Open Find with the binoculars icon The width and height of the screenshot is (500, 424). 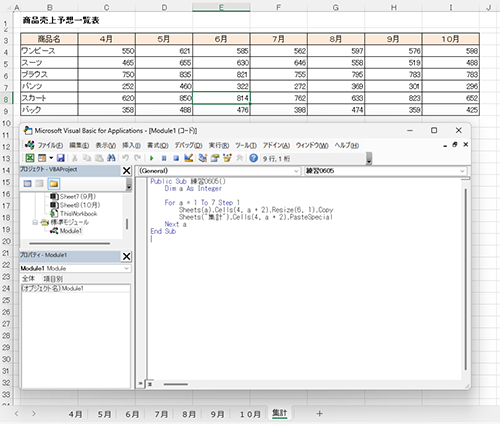click(111, 158)
